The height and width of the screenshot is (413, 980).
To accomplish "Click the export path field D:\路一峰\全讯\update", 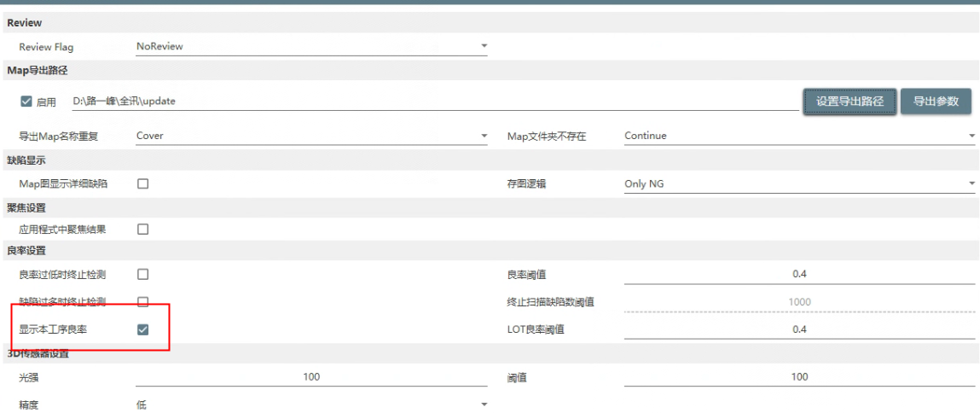I will [435, 102].
